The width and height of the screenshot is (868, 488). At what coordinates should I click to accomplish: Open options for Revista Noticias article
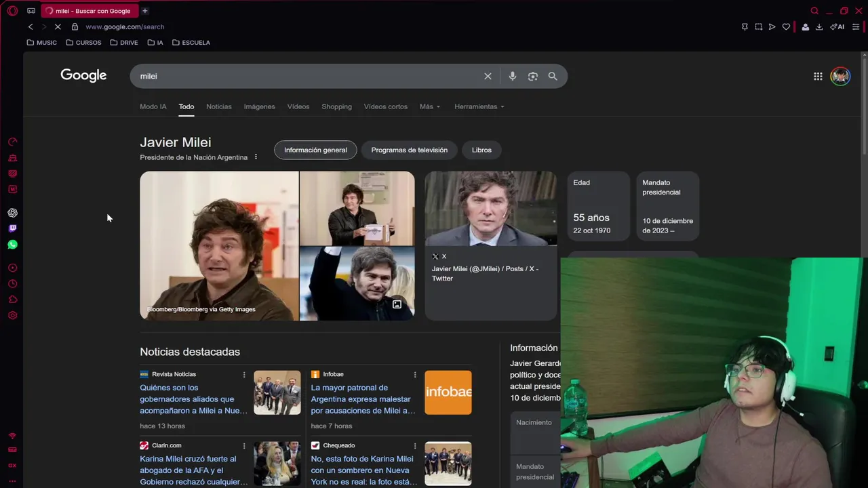pos(244,374)
